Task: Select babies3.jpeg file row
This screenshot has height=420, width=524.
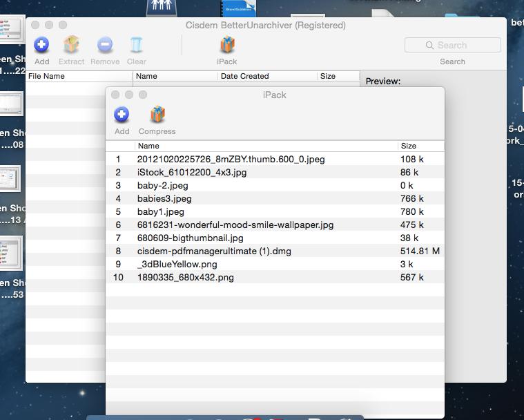Action: click(275, 198)
